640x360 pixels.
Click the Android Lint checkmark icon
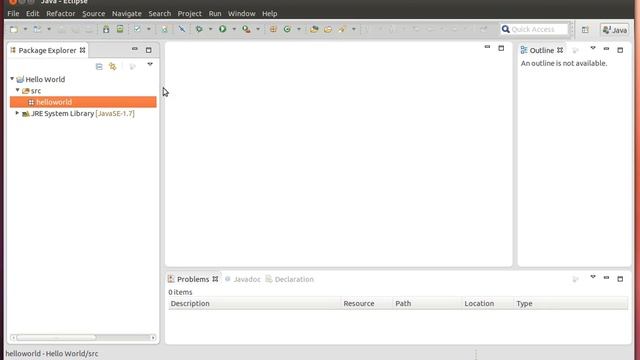coord(138,29)
